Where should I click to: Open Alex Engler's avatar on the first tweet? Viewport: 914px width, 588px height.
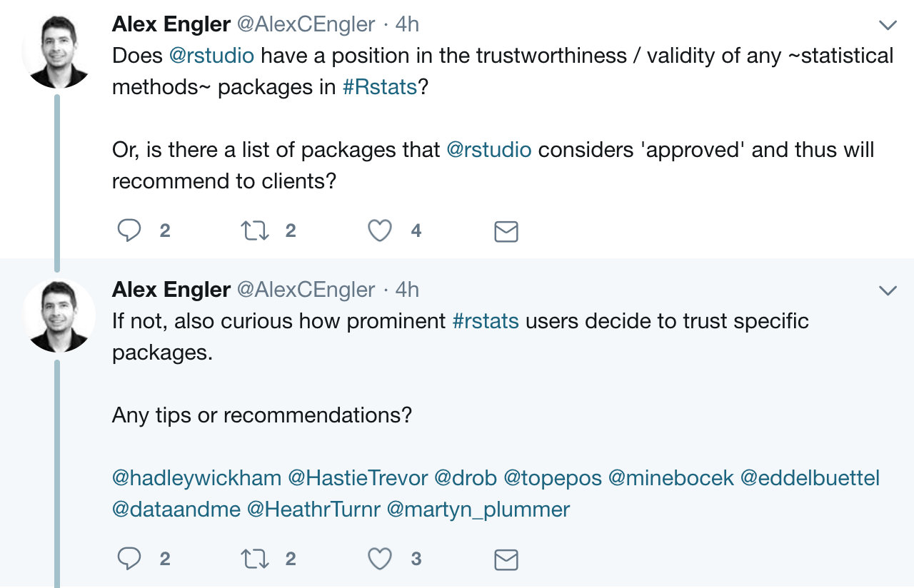(x=58, y=52)
